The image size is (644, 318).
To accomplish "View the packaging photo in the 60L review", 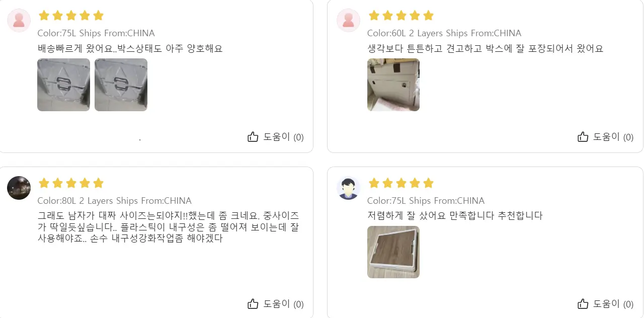I will (x=393, y=85).
